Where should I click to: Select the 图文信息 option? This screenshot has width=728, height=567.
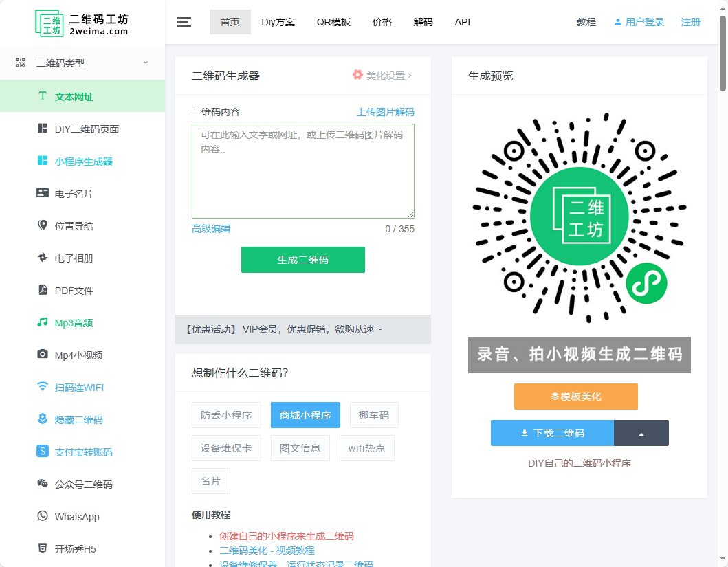click(300, 447)
